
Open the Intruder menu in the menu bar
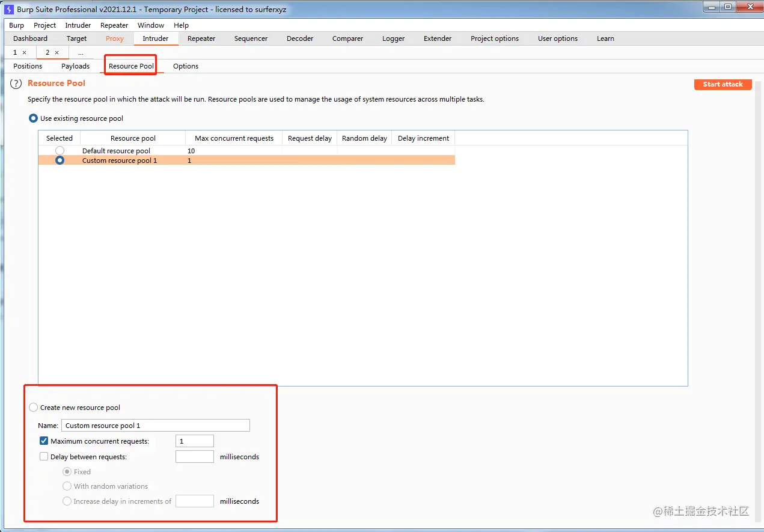78,25
